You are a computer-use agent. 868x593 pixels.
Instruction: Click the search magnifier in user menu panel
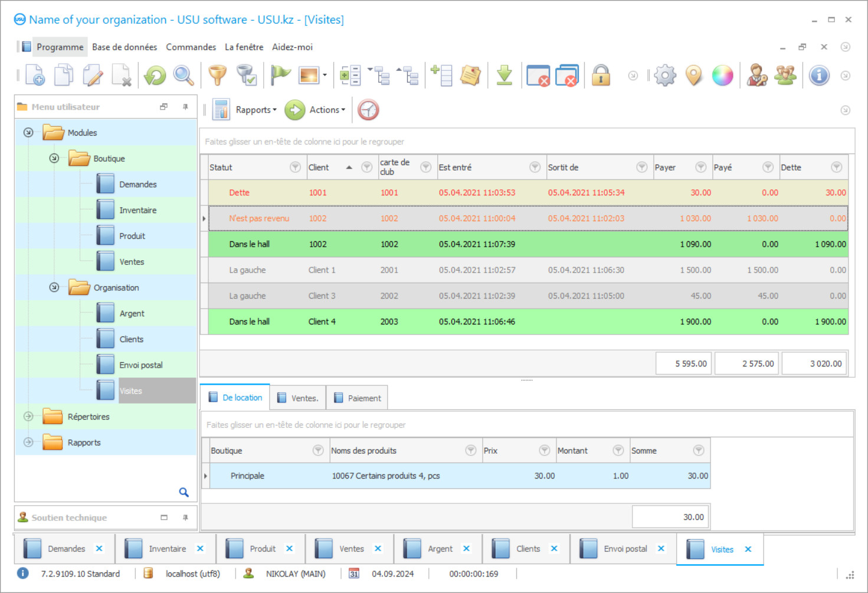[x=184, y=492]
